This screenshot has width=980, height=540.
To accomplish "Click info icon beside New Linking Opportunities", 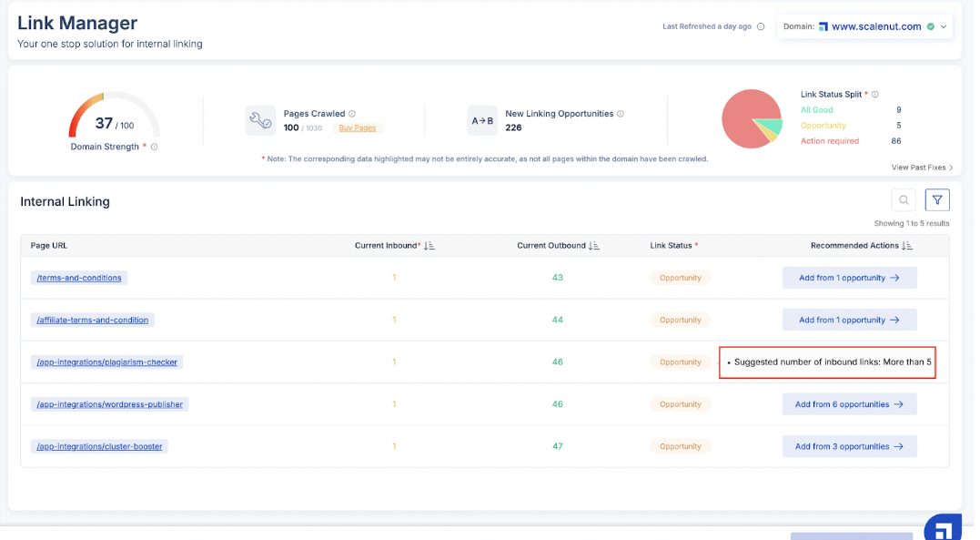I will click(x=621, y=114).
